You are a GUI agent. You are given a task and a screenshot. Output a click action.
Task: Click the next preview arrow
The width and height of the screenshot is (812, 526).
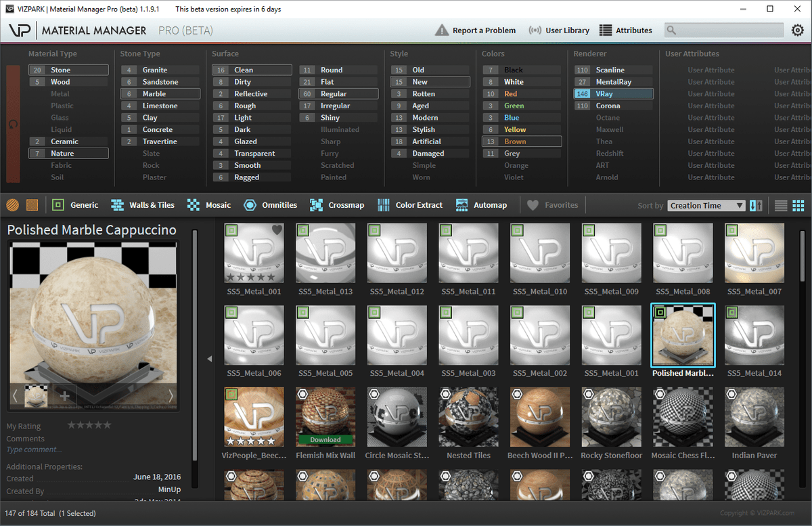170,397
